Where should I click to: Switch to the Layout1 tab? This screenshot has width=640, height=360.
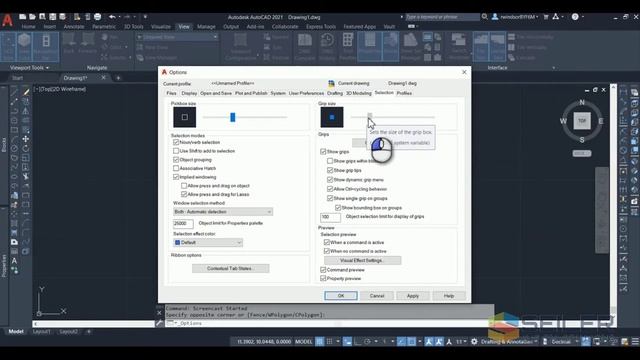[41, 331]
